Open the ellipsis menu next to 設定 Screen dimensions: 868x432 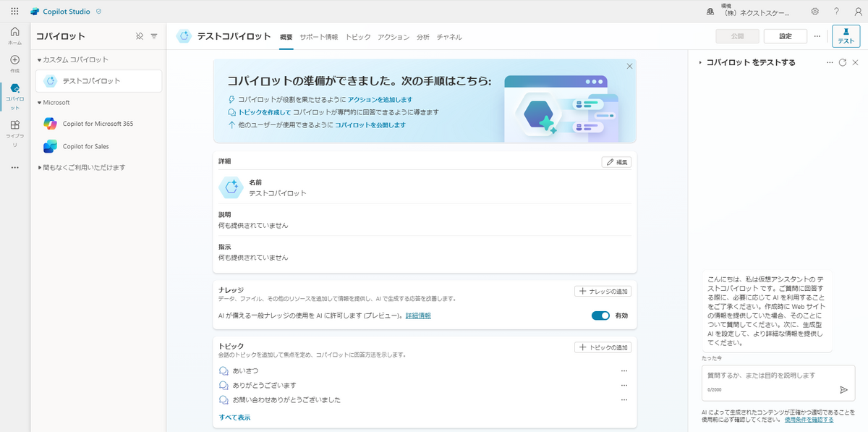817,36
